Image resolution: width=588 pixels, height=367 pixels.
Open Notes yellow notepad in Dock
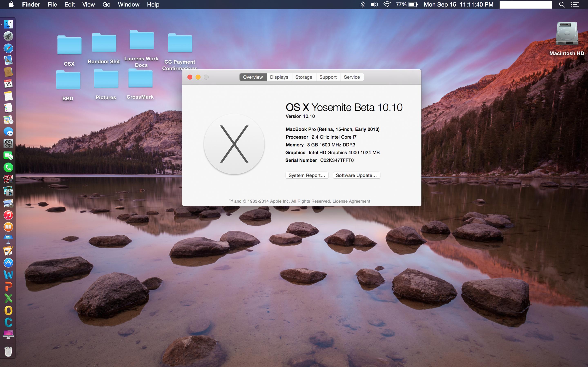8,96
